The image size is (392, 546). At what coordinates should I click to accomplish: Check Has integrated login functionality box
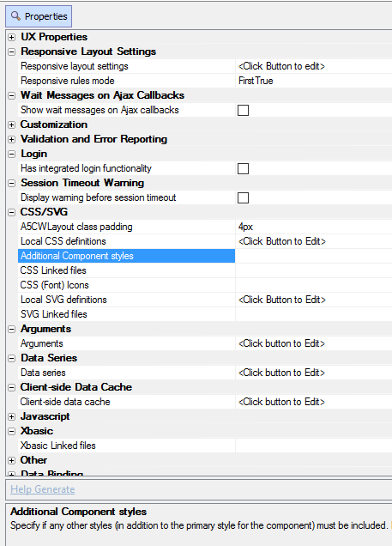(243, 168)
